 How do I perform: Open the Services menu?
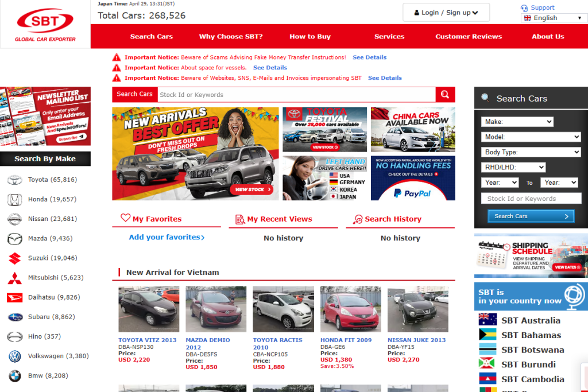coord(389,36)
